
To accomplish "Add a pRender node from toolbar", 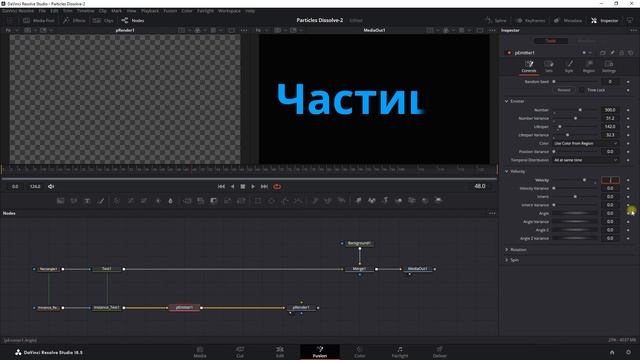I will pos(342,201).
